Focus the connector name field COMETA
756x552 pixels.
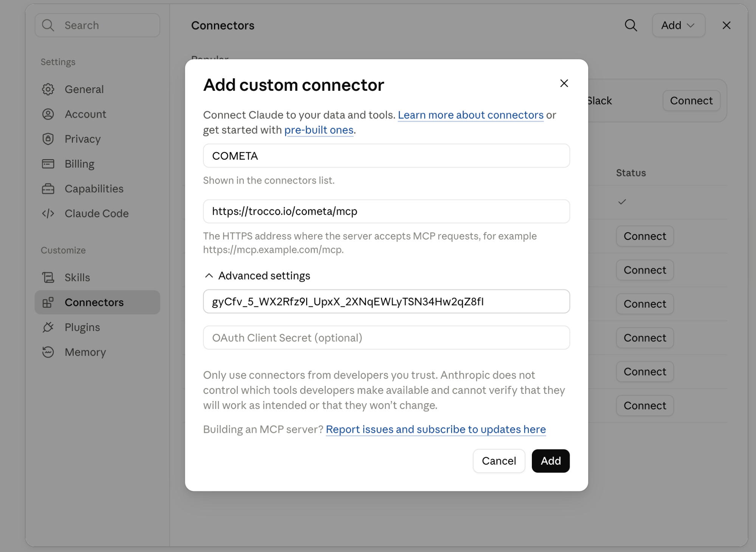click(386, 156)
